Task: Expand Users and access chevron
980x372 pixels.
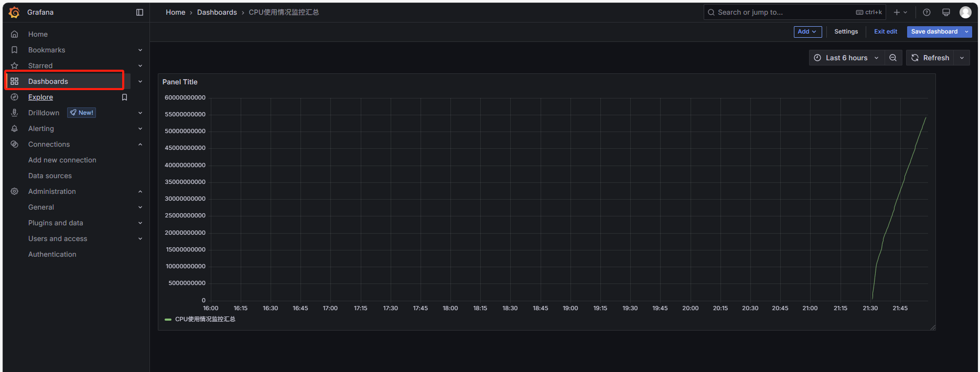Action: (x=140, y=238)
